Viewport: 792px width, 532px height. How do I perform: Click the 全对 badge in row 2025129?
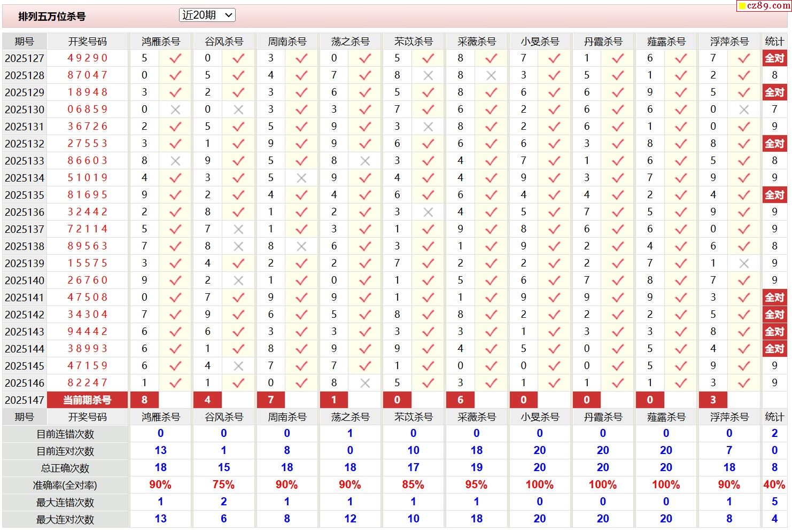point(774,92)
